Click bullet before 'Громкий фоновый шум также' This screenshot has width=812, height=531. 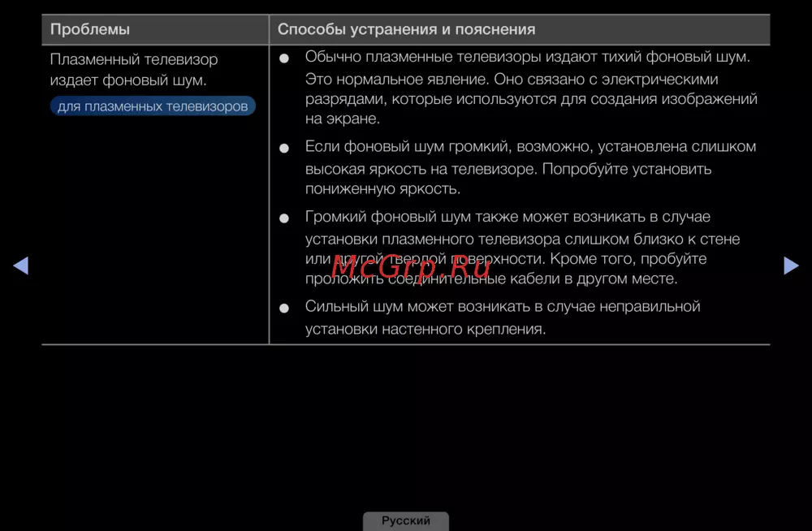tap(284, 219)
